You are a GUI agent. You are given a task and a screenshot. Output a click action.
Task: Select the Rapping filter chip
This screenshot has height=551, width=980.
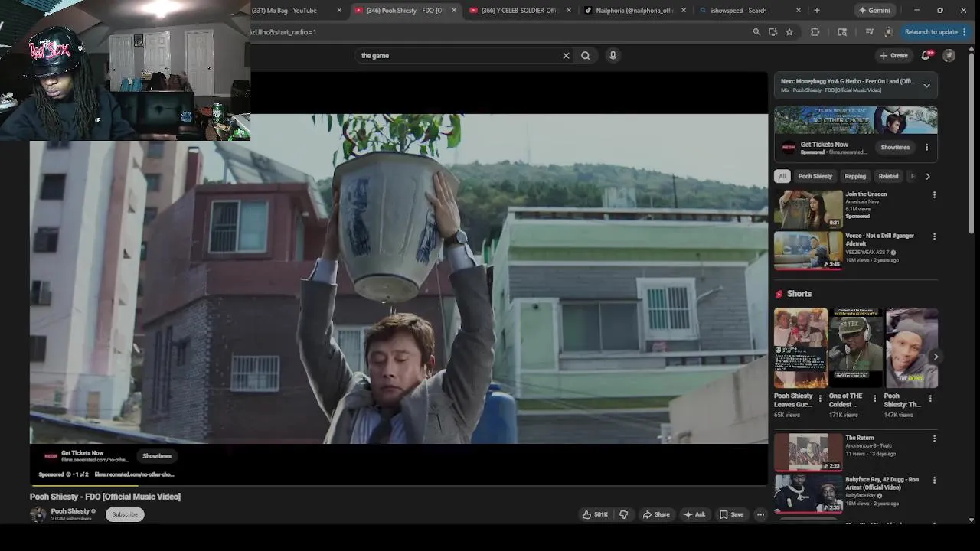pyautogui.click(x=855, y=176)
